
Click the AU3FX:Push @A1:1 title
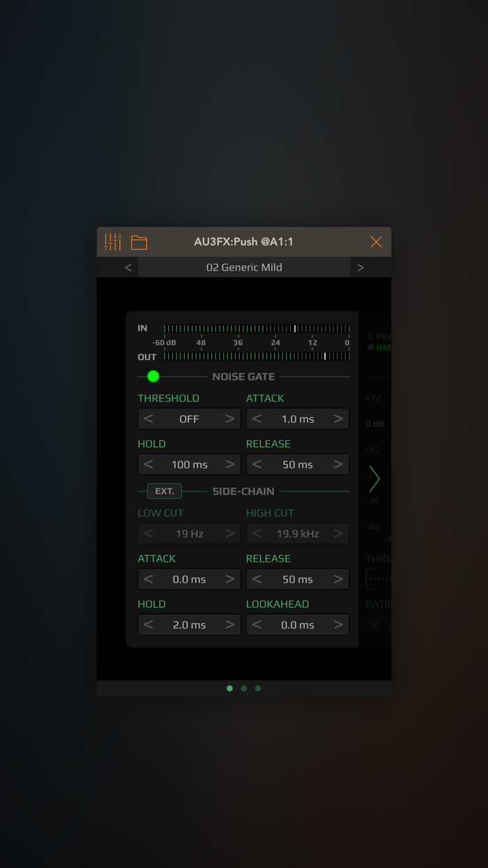pos(244,242)
